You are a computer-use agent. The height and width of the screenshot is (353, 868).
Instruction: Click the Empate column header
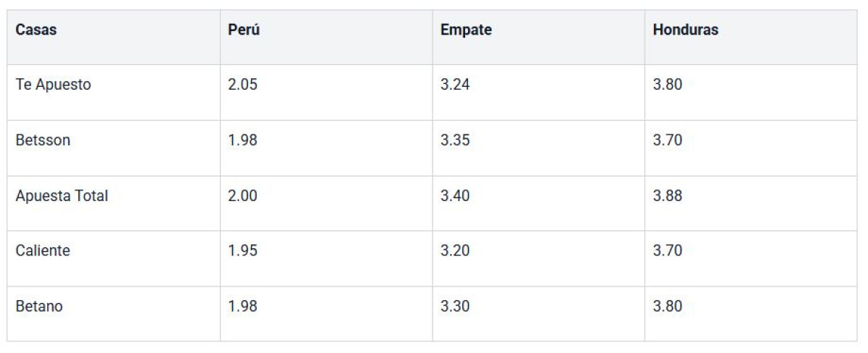coord(465,30)
